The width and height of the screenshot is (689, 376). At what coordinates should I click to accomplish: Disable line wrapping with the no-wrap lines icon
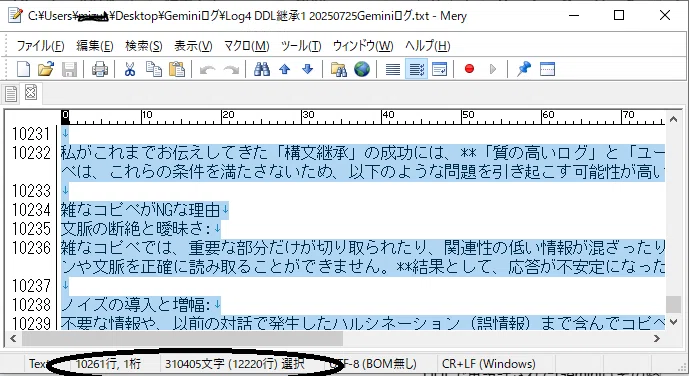(x=393, y=69)
